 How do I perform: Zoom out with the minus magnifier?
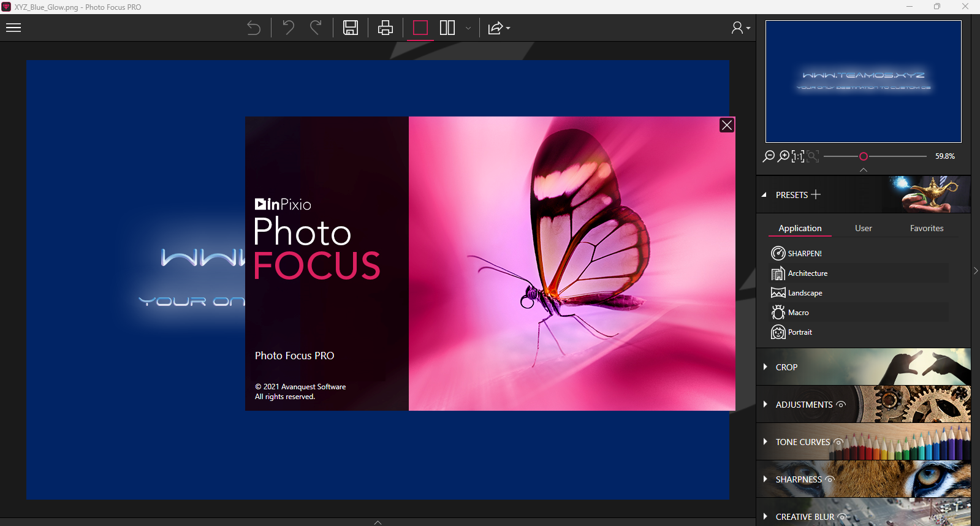[769, 156]
